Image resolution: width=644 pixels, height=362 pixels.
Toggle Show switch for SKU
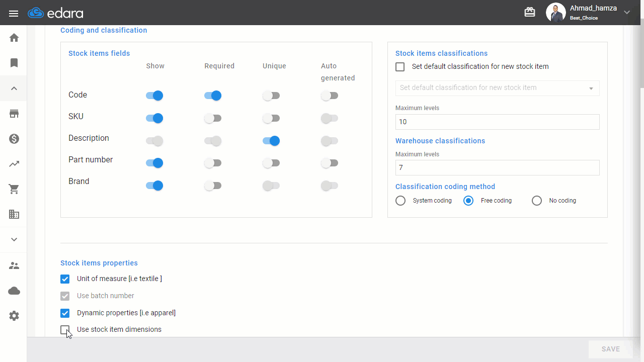(x=154, y=118)
